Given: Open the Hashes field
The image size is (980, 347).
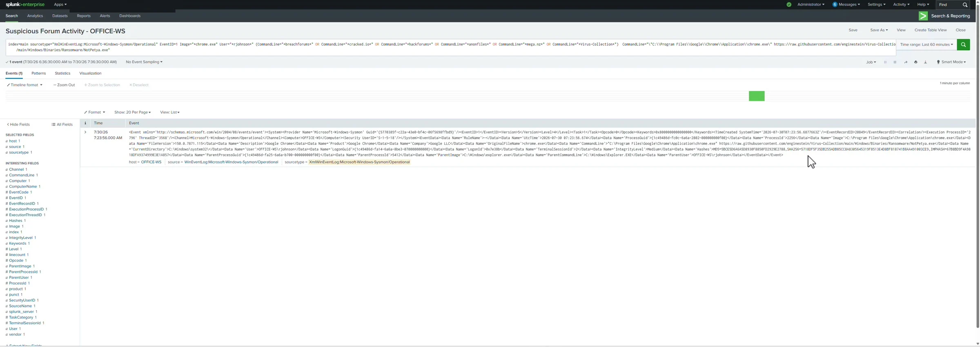Looking at the screenshot, I should 16,221.
